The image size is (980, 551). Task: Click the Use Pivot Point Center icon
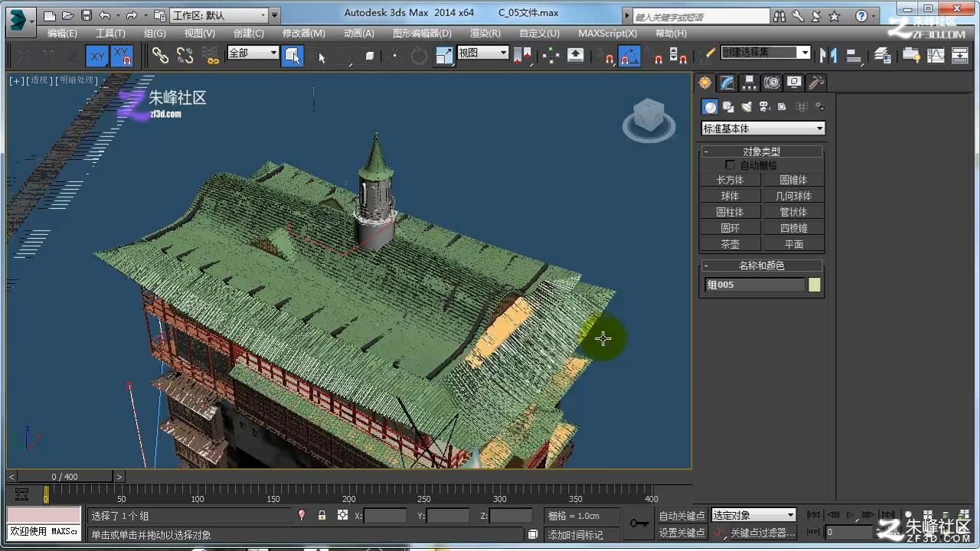tap(523, 55)
